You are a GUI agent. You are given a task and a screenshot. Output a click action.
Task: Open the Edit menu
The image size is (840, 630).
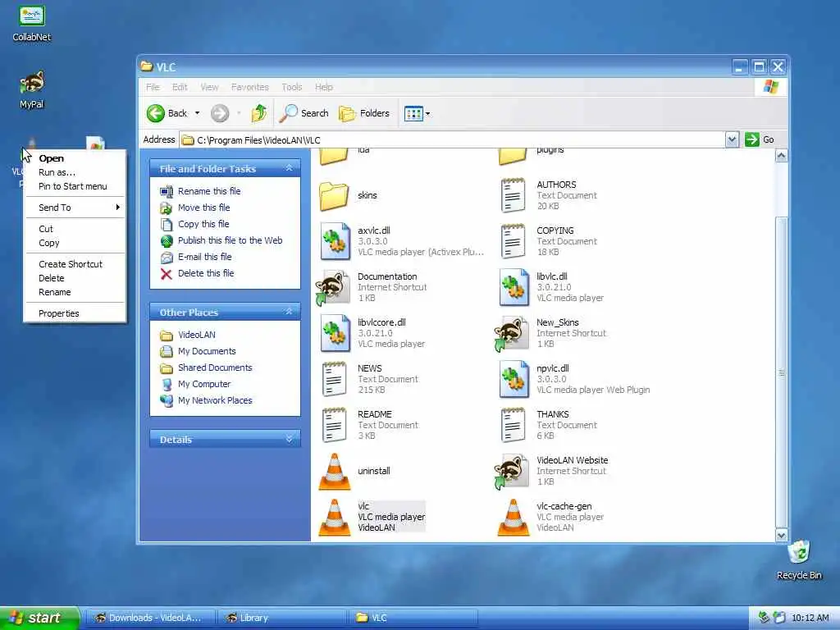(180, 87)
